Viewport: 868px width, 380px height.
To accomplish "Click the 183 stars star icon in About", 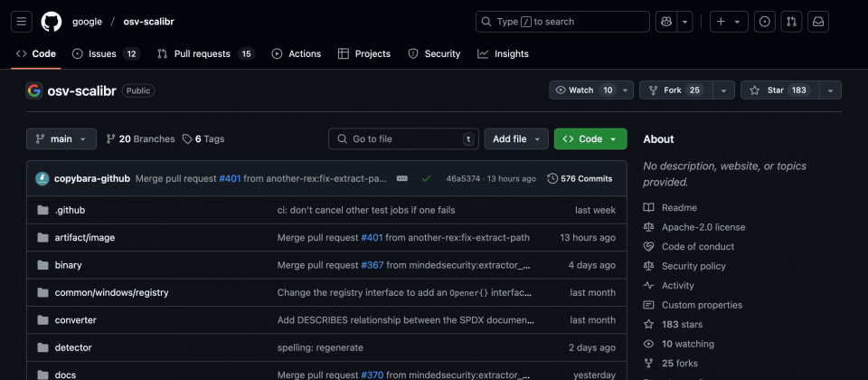I will [x=648, y=324].
